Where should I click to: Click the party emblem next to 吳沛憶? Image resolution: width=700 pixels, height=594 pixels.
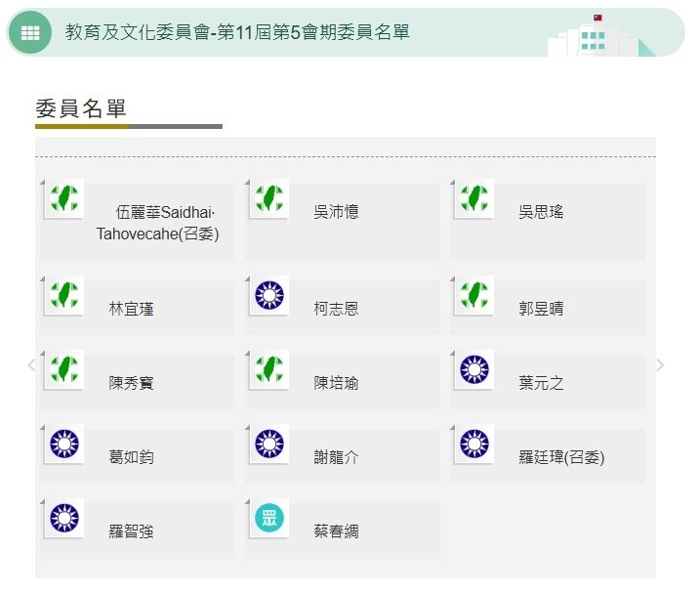click(x=269, y=198)
